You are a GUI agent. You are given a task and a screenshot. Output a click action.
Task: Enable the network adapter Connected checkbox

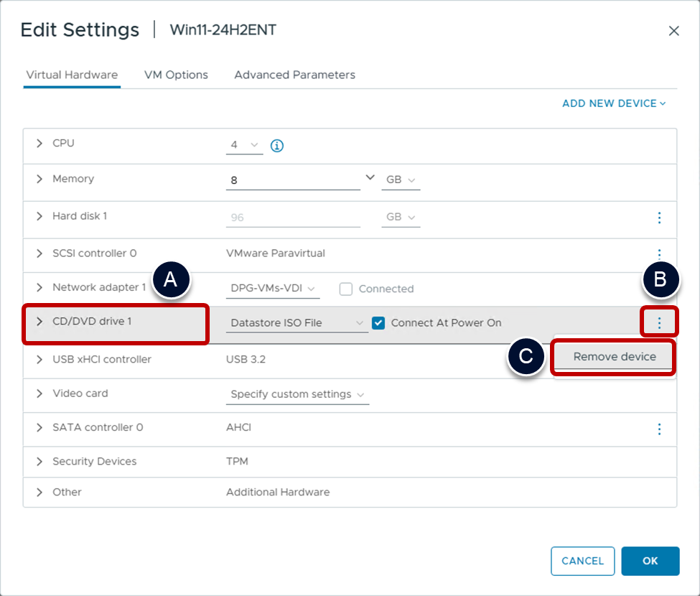click(x=346, y=289)
